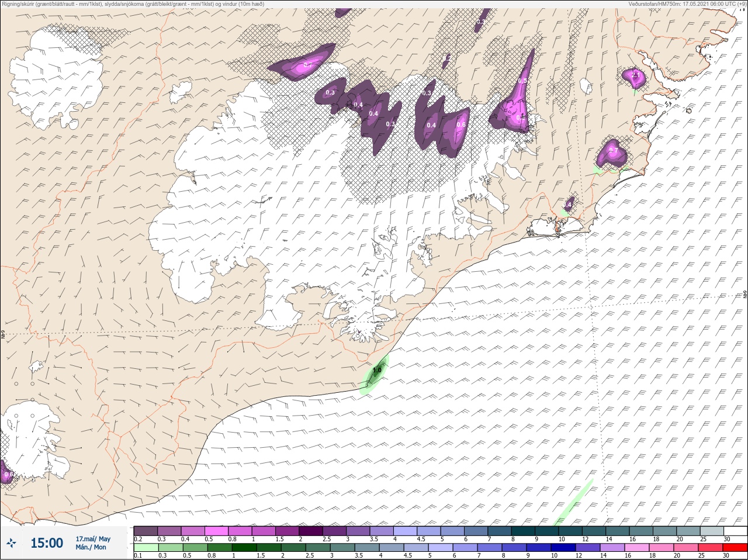The image size is (748, 560).
Task: Click the '0.2' tick label under the upper legend
Action: click(138, 539)
